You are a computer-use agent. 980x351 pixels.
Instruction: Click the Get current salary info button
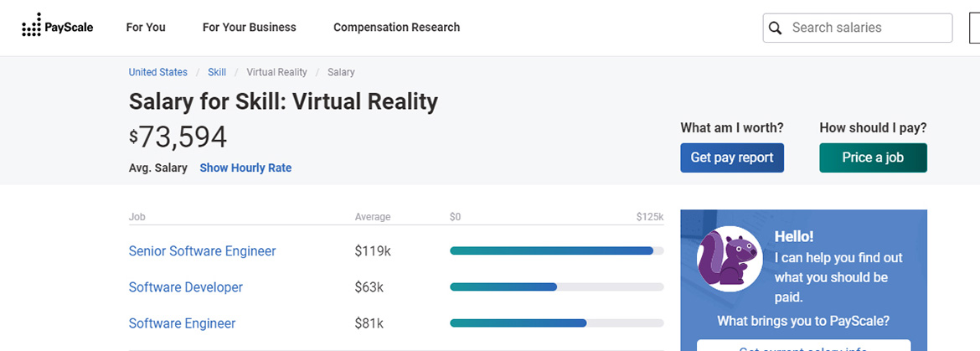pos(803,346)
